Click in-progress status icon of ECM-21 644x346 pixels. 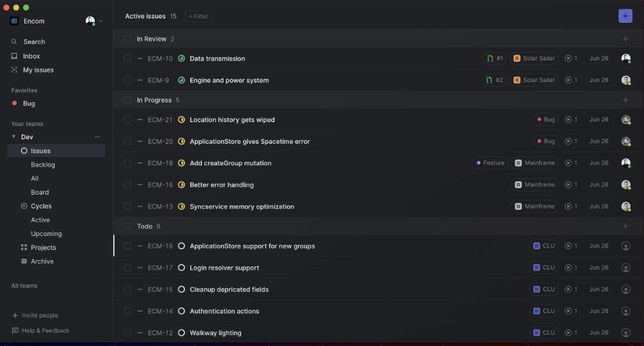181,120
